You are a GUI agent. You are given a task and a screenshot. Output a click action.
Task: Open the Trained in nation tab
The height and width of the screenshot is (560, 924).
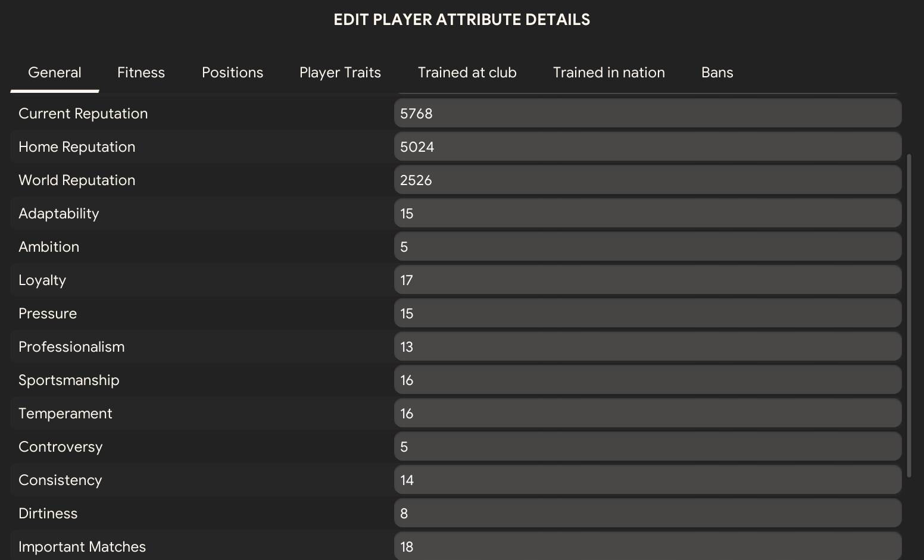pos(608,73)
